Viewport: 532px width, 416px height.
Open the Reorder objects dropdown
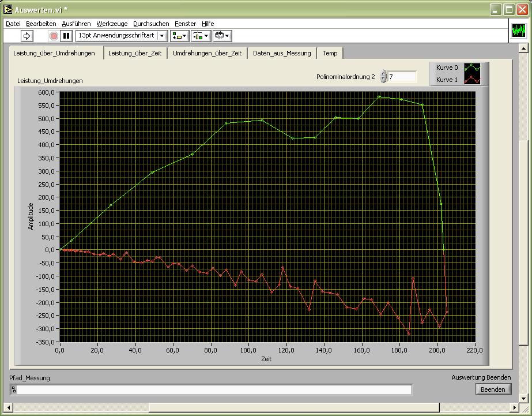pyautogui.click(x=222, y=36)
